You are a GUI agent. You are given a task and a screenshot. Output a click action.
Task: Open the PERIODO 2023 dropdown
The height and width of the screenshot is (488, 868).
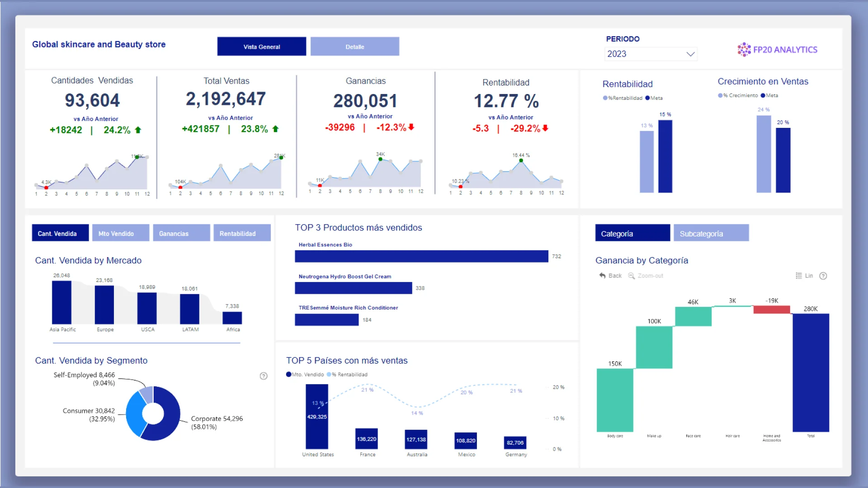click(x=651, y=54)
